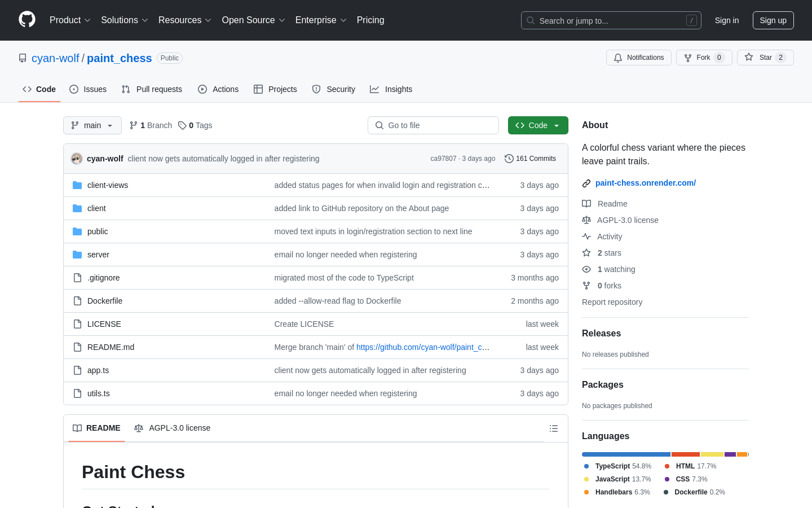Click the JavaScript yellow language bar segment
This screenshot has height=508, width=812.
point(712,454)
